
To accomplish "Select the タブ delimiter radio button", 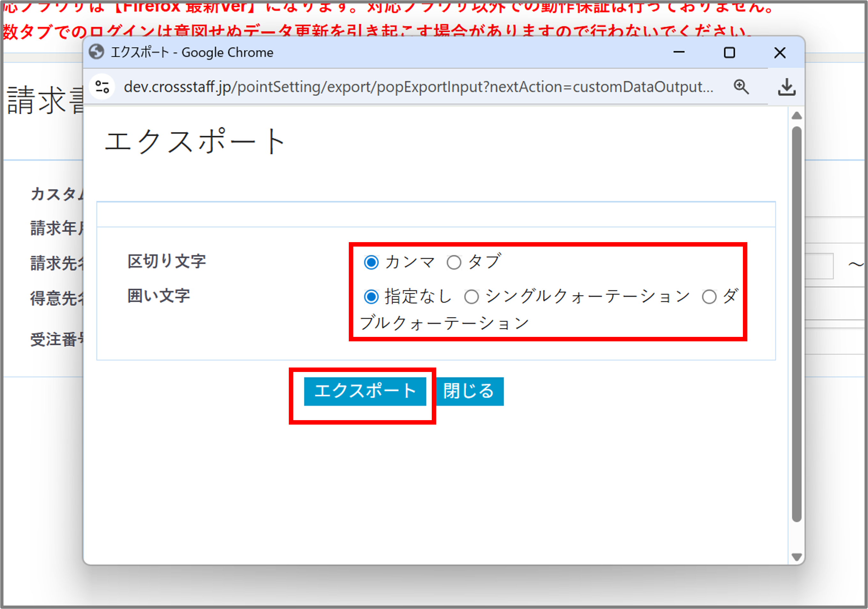I will click(x=454, y=262).
